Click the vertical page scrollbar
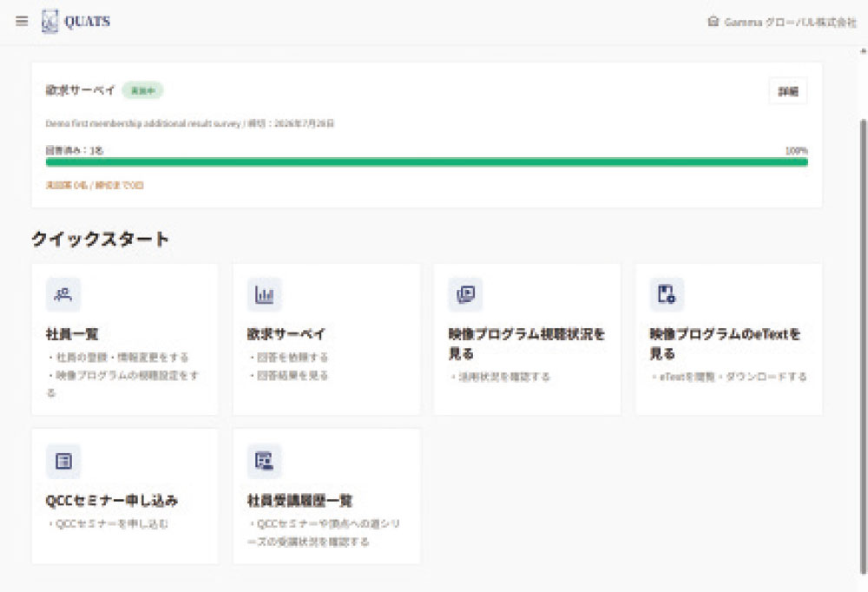This screenshot has width=868, height=592. click(863, 346)
